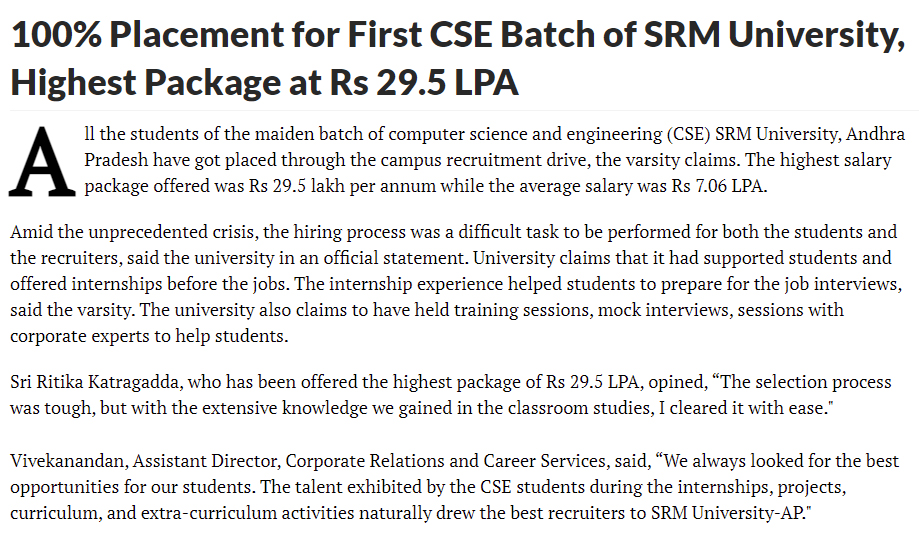Click the large drop cap letter A
919x539 pixels.
pyautogui.click(x=41, y=161)
